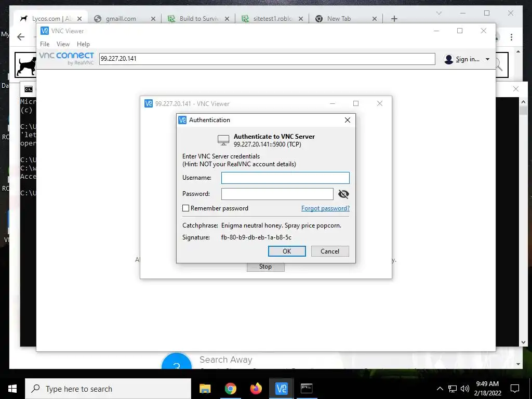Screen dimensions: 532x399
Task: Open the Help menu in VNC Viewer
Action: 83,44
